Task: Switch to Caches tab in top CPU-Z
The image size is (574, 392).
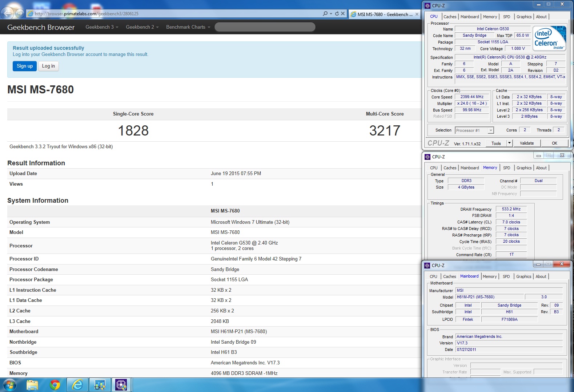Action: click(x=450, y=17)
